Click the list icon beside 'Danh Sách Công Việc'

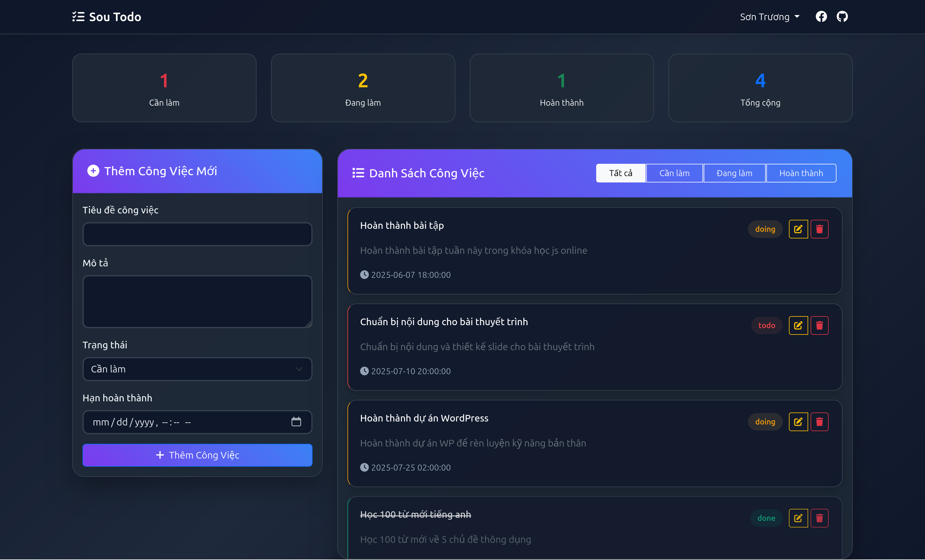(358, 173)
